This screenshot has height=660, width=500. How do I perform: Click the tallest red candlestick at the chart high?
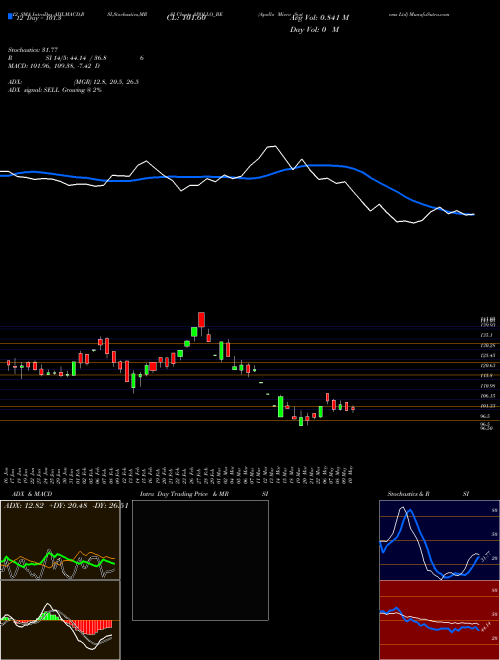pos(202,320)
